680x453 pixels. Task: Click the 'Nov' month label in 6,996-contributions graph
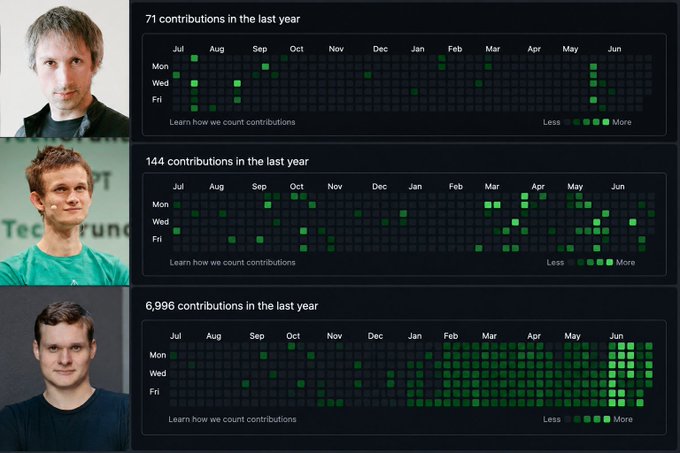(x=334, y=336)
